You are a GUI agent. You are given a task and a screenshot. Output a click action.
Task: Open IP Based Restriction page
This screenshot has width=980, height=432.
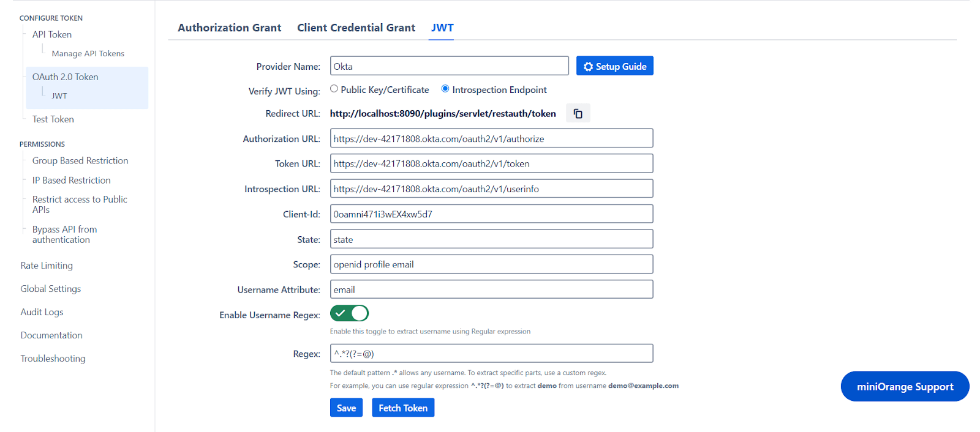tap(72, 180)
